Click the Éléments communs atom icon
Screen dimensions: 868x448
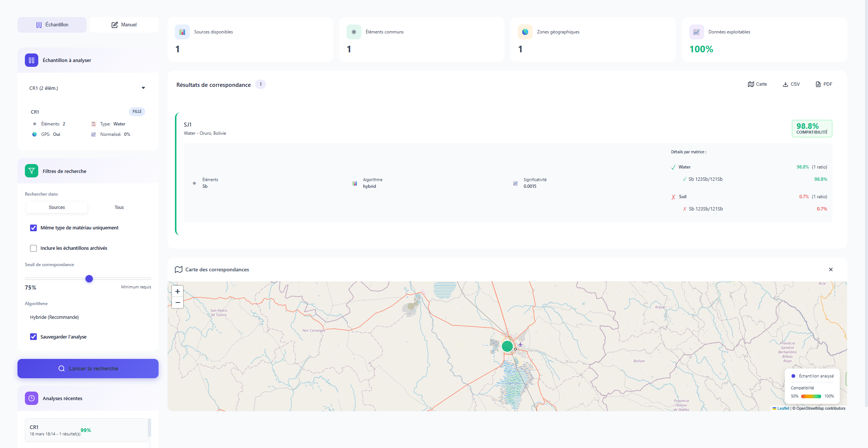click(354, 32)
